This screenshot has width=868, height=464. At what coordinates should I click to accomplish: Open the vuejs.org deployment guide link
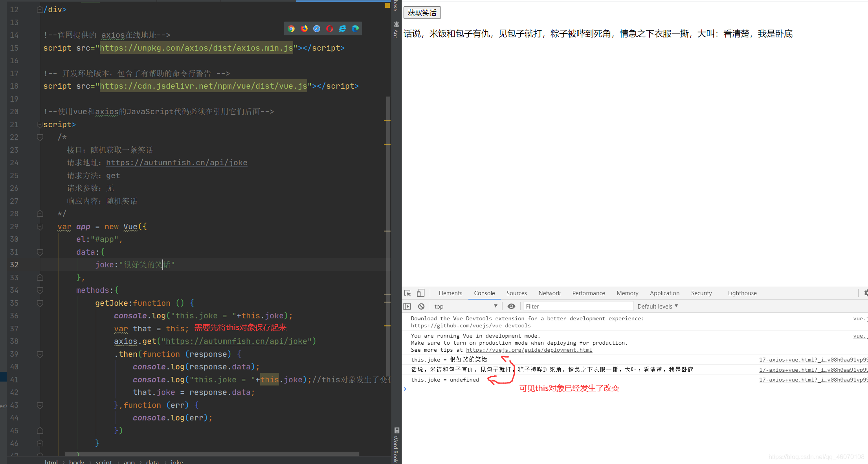[x=529, y=350]
